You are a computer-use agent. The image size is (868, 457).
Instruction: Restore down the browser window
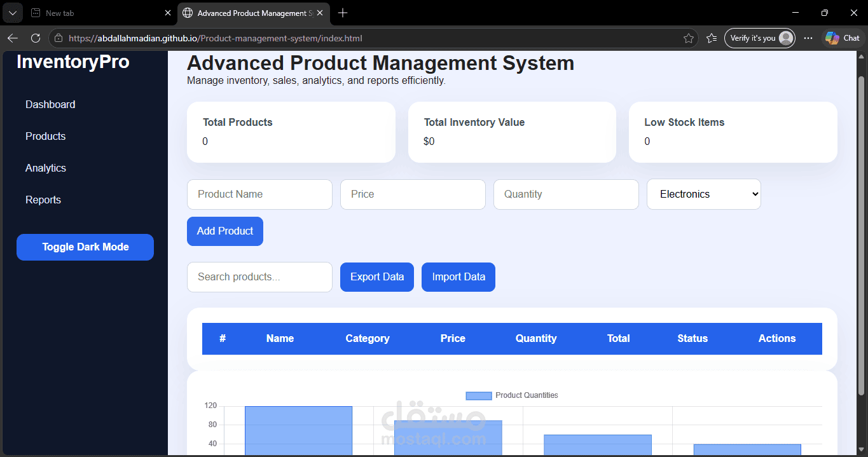click(x=825, y=13)
